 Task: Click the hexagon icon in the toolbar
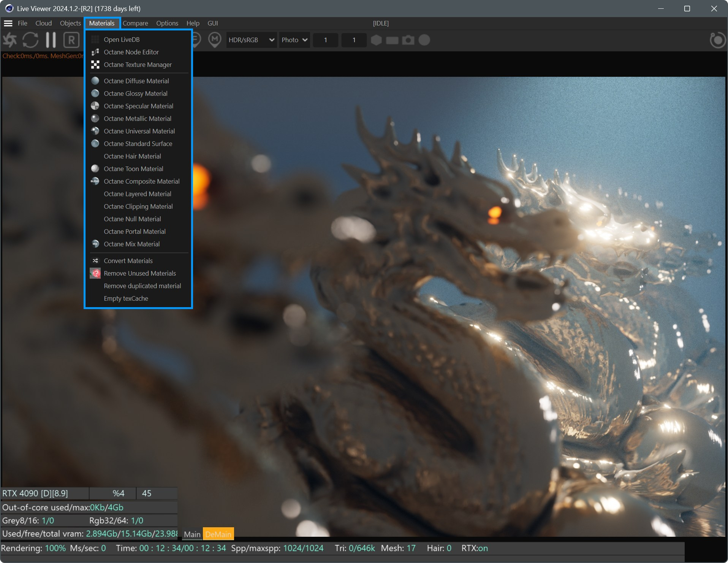click(x=376, y=40)
